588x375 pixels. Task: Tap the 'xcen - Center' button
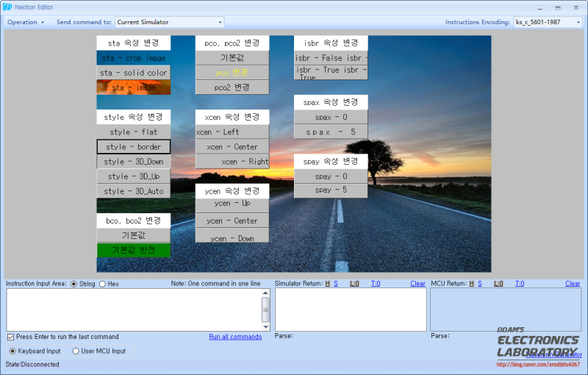232,146
